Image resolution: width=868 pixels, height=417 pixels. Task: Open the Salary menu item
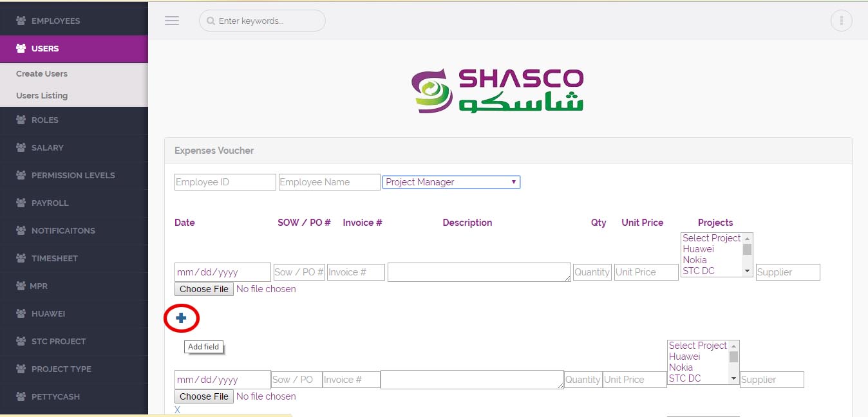pos(47,147)
